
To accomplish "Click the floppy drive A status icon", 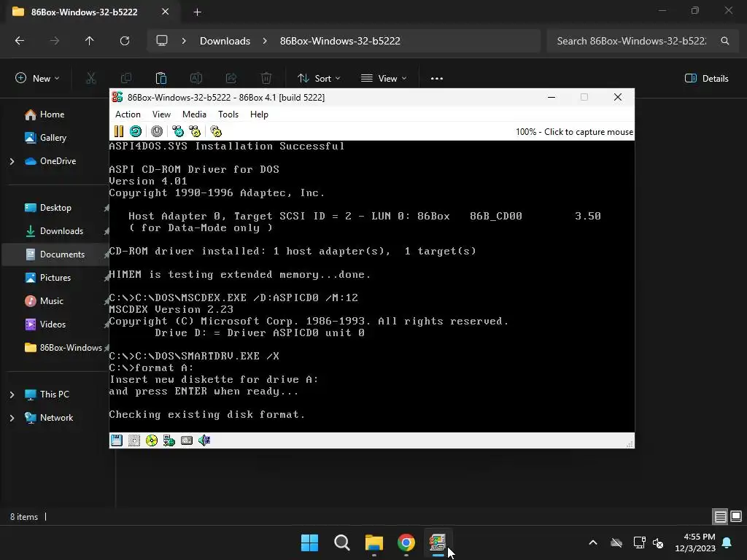I will [117, 440].
